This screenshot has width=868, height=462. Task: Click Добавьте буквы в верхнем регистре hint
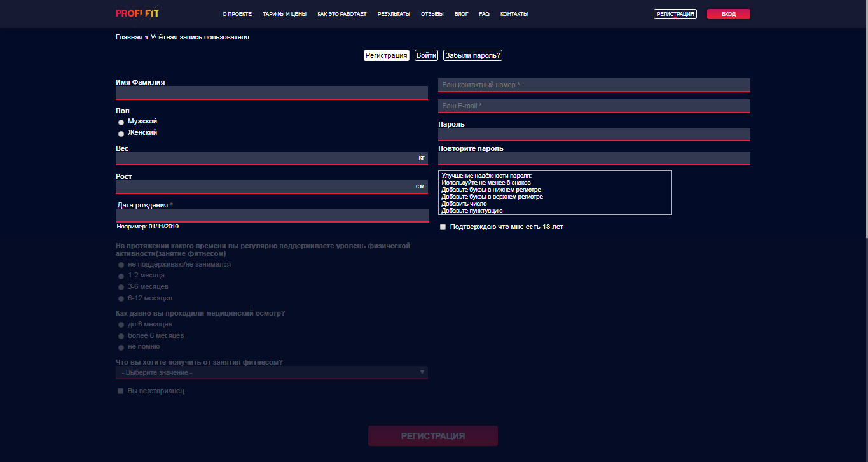click(x=492, y=197)
